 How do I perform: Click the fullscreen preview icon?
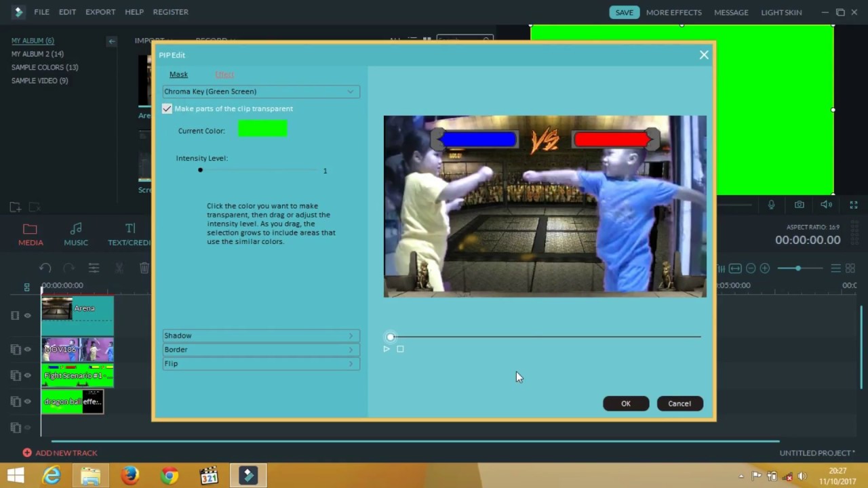854,205
